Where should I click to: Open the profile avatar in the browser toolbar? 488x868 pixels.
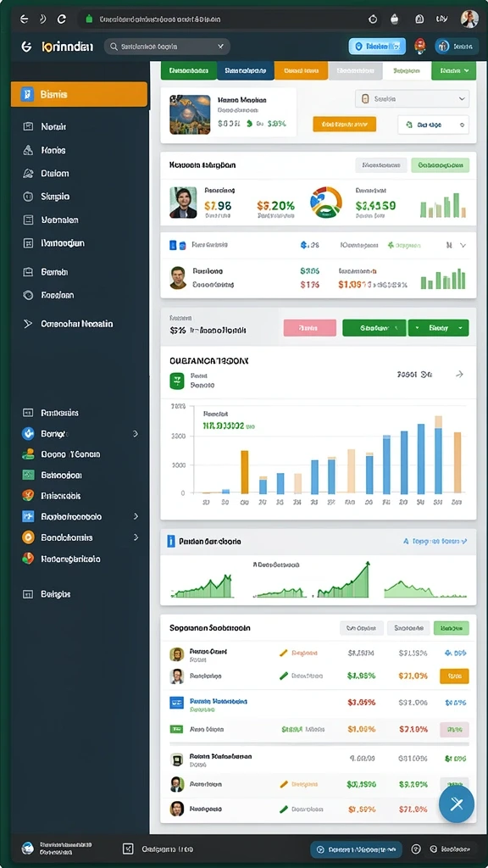[x=469, y=19]
